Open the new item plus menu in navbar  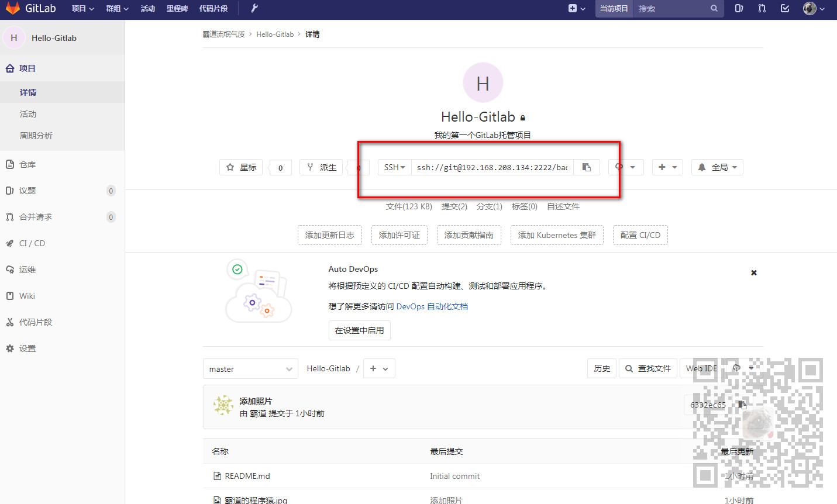pos(576,8)
